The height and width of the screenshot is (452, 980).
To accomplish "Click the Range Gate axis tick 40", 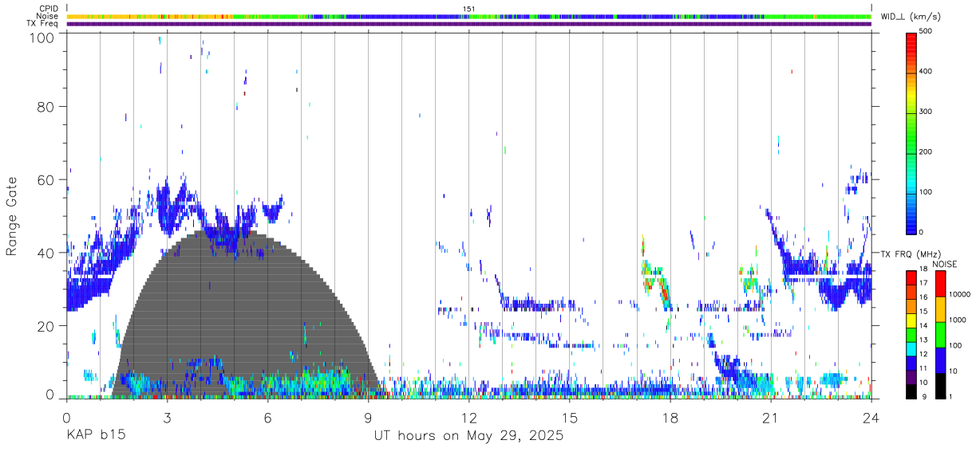I will 47,253.
